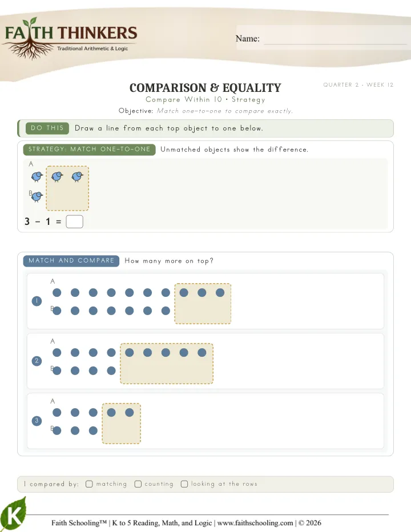Check the matching checkbox
The image size is (411, 532).
pyautogui.click(x=89, y=484)
